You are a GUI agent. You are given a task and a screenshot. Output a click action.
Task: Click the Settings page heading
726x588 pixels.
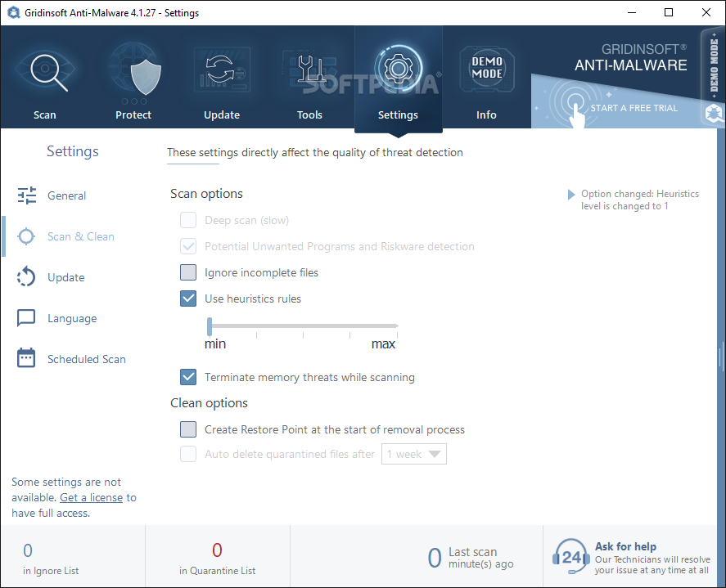coord(73,151)
